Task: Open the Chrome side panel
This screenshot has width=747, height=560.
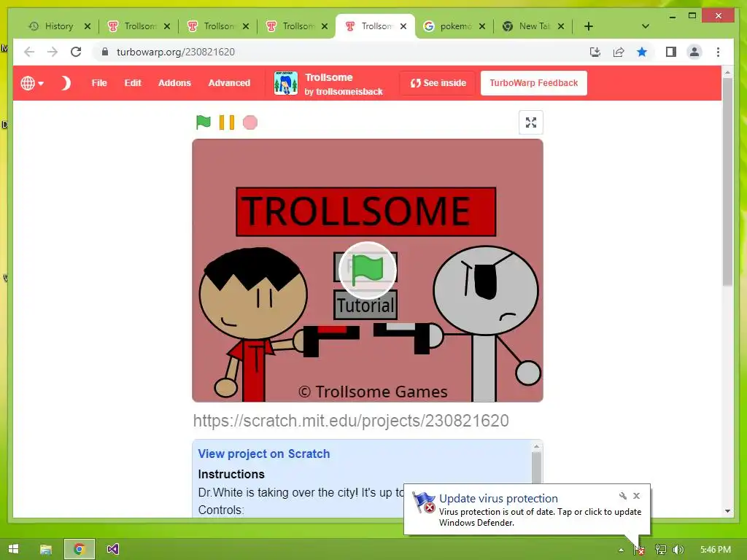Action: click(x=671, y=52)
